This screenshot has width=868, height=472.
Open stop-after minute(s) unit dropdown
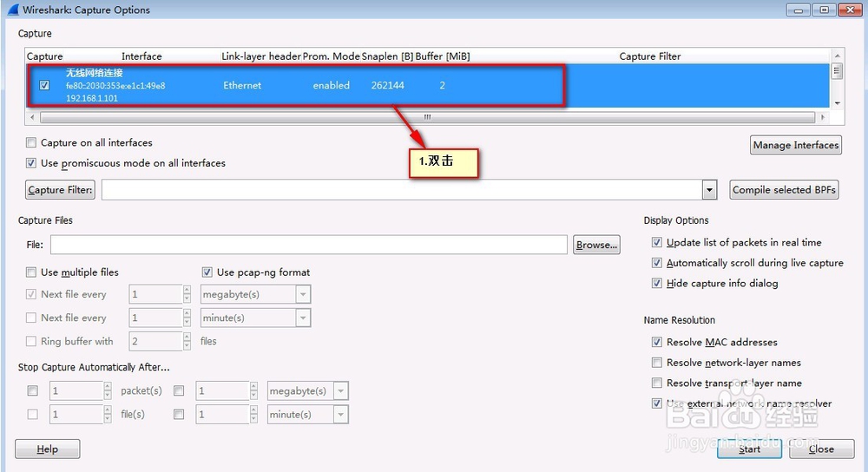tap(341, 414)
